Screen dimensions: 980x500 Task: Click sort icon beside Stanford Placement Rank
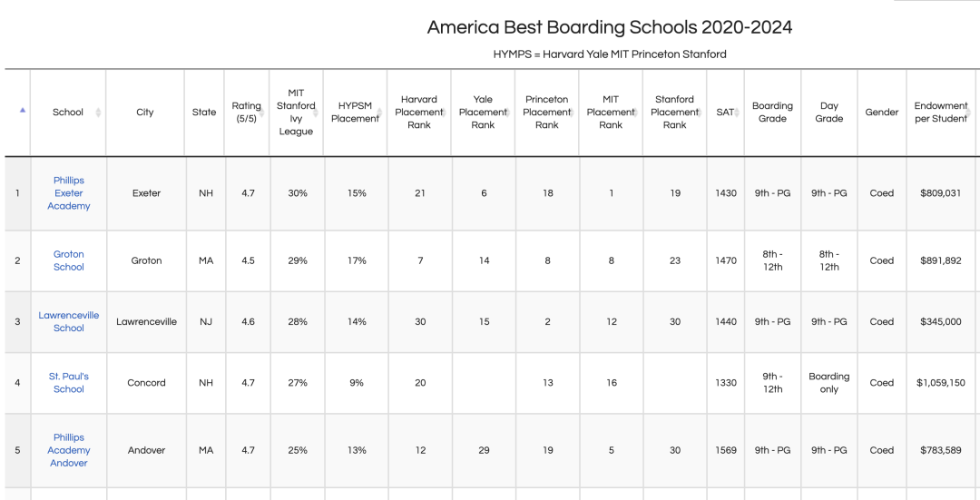[699, 113]
